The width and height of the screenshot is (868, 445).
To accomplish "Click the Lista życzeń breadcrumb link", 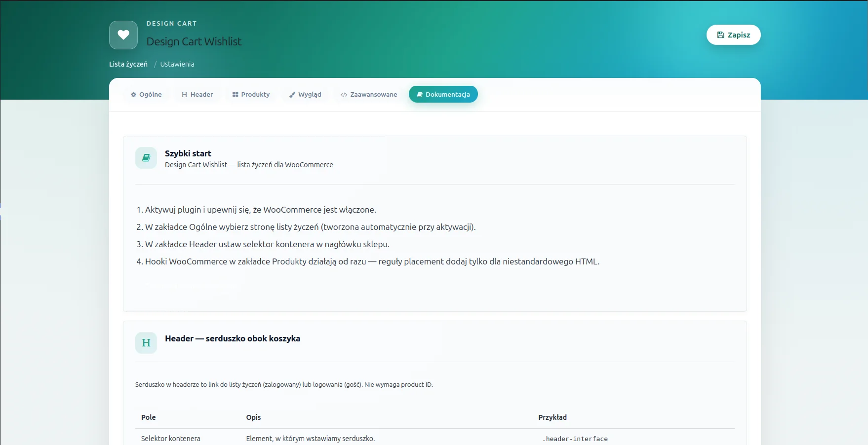I will click(128, 64).
